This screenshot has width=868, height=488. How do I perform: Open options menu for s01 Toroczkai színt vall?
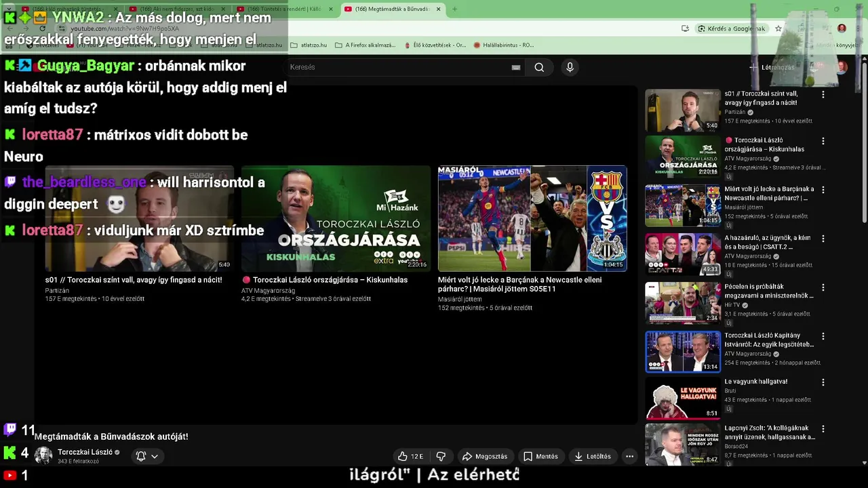click(x=823, y=95)
